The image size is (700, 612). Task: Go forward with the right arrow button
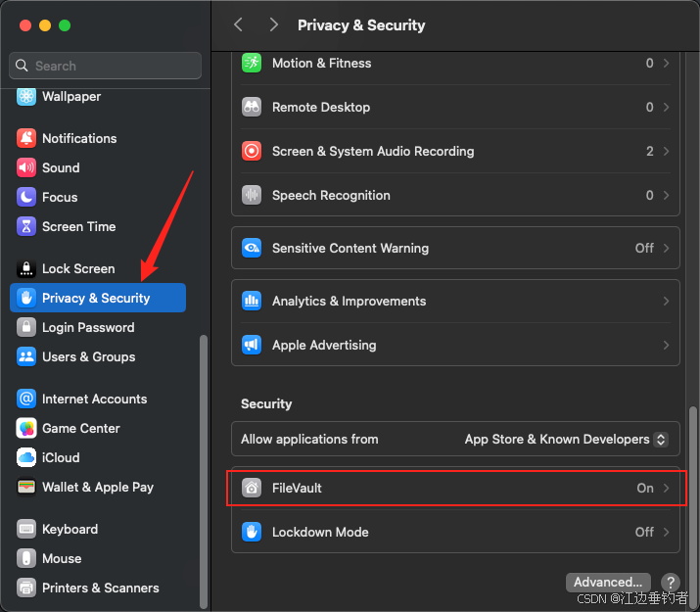[274, 25]
